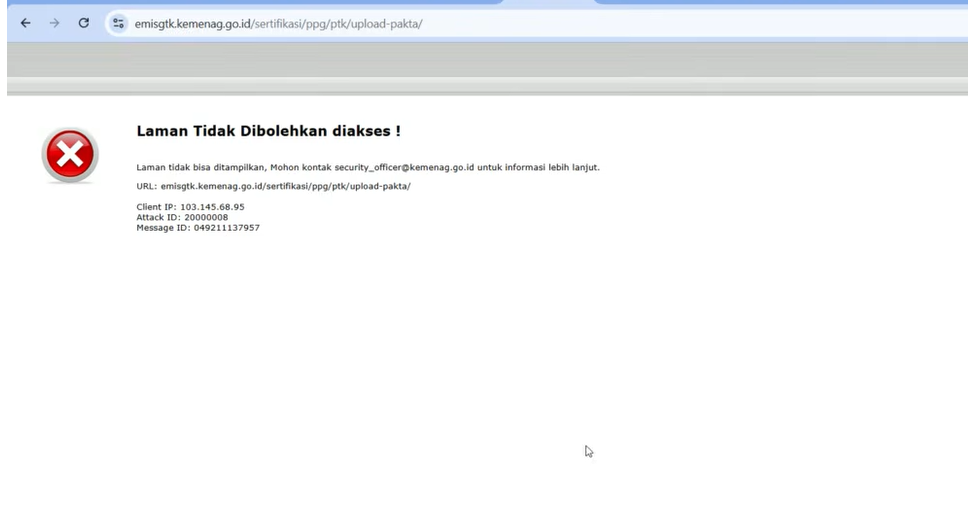Click the browser forward arrow
Viewport: 968px width, 515px height.
(54, 23)
